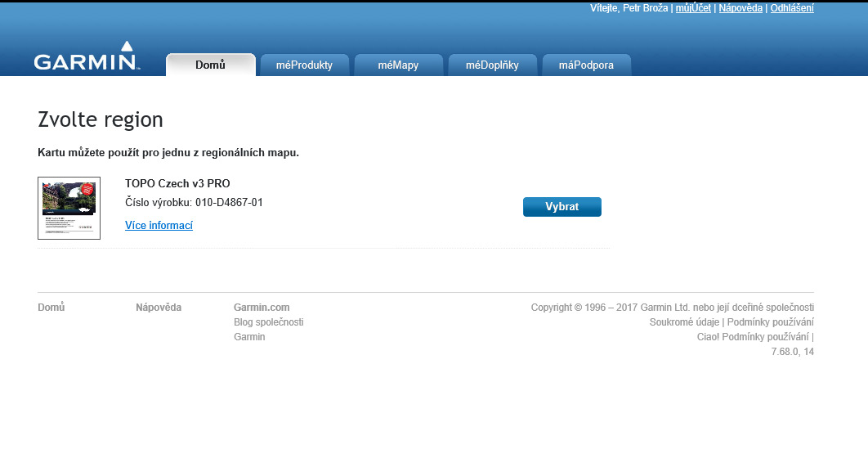Switch to the méProdukty tab
This screenshot has width=868, height=472.
[305, 65]
